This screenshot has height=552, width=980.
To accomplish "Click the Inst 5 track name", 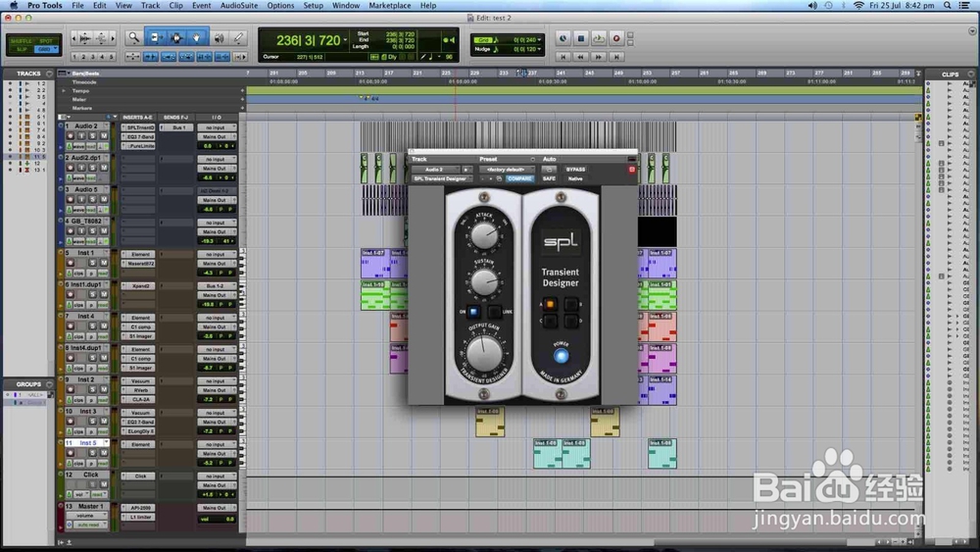I will coord(87,442).
